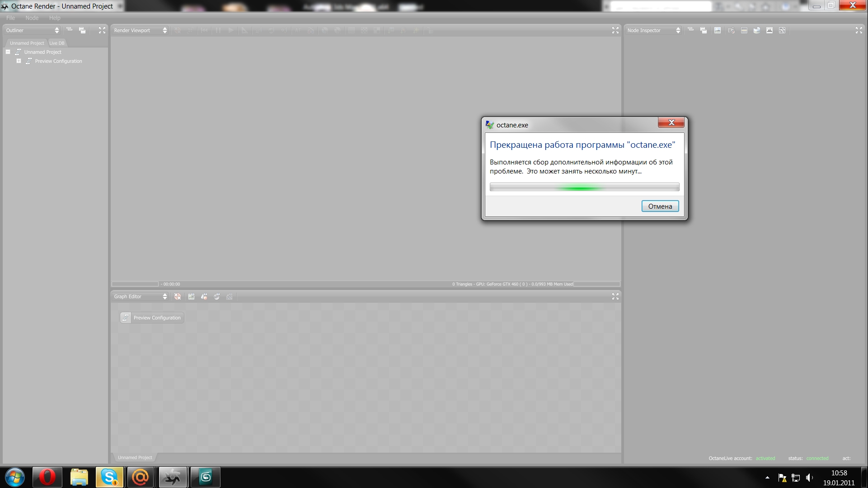Viewport: 868px width, 488px height.
Task: Expand Preview Configuration in the Outliner
Action: 19,61
